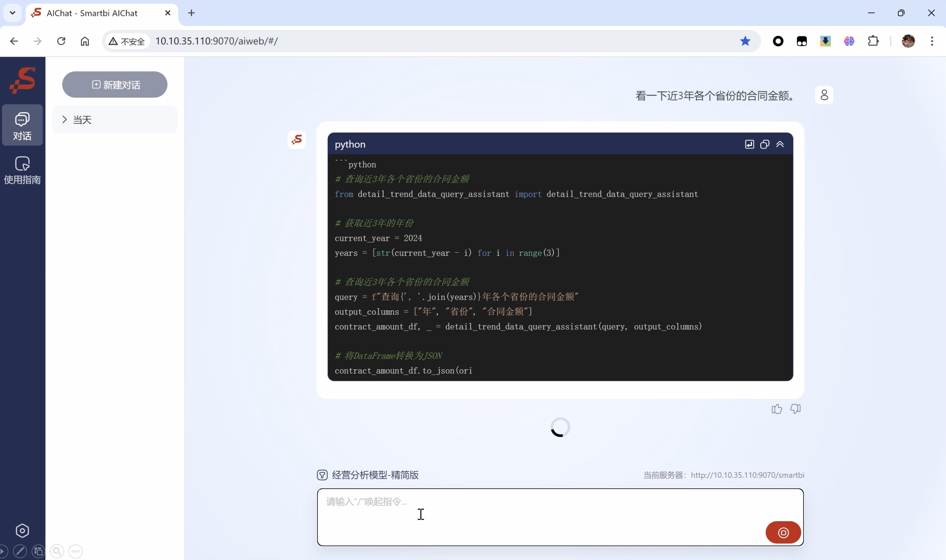Open the tab search dropdown arrow

[x=12, y=13]
